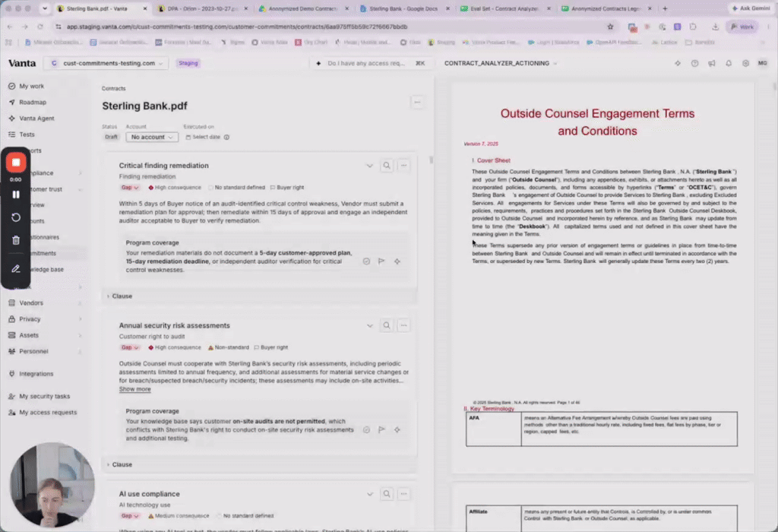This screenshot has width=778, height=532.
Task: Click the sparkle icon beside the on-site audits coverage note
Action: 397,429
